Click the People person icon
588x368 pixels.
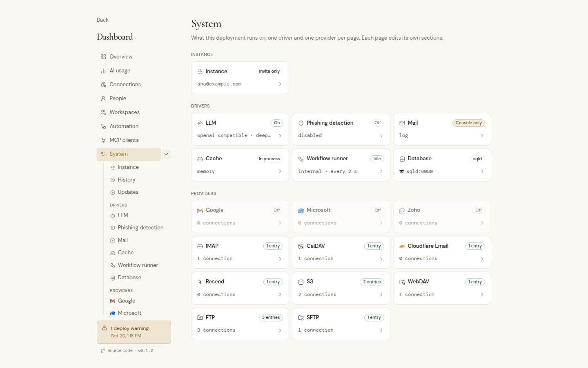(x=103, y=99)
